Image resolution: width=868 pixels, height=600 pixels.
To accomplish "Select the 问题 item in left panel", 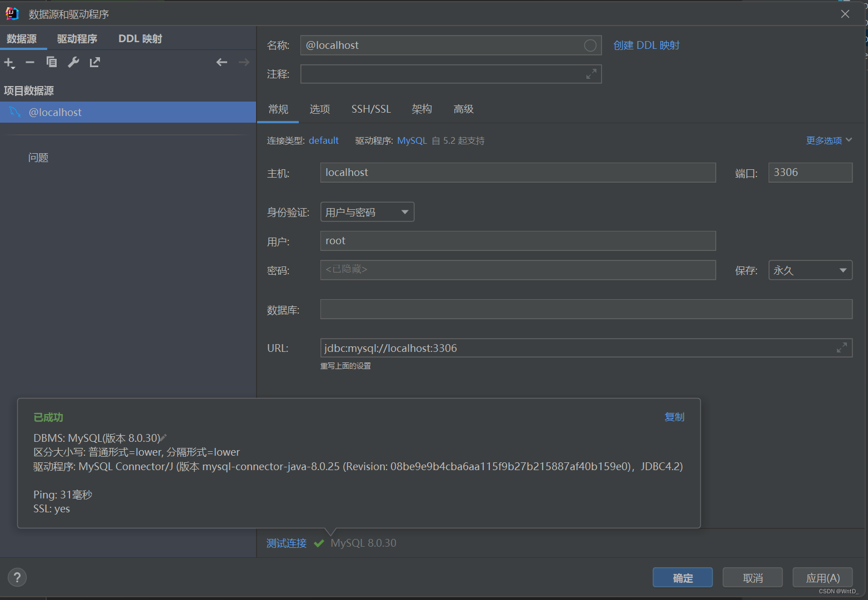I will point(38,158).
